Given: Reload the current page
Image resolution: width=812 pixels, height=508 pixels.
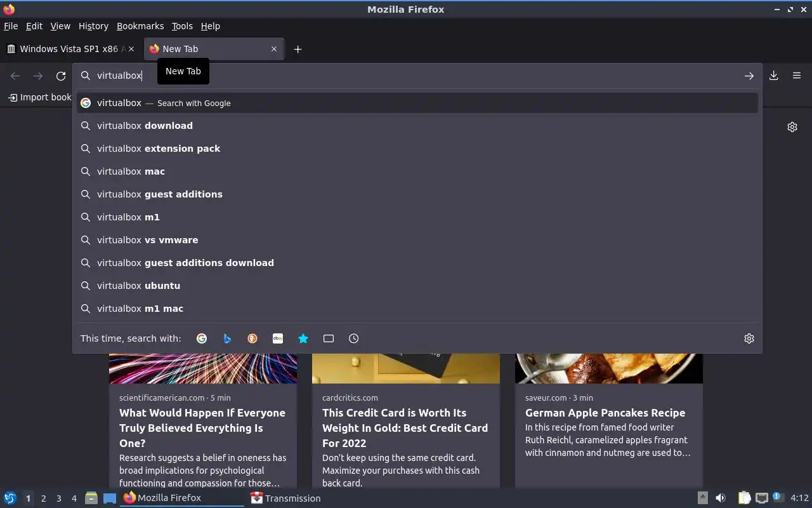Looking at the screenshot, I should pyautogui.click(x=61, y=76).
